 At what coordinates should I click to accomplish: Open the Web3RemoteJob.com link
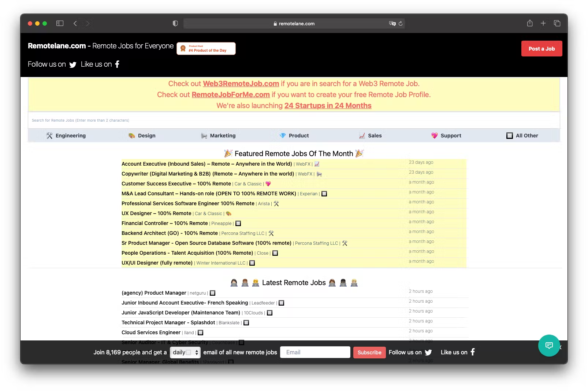click(241, 84)
